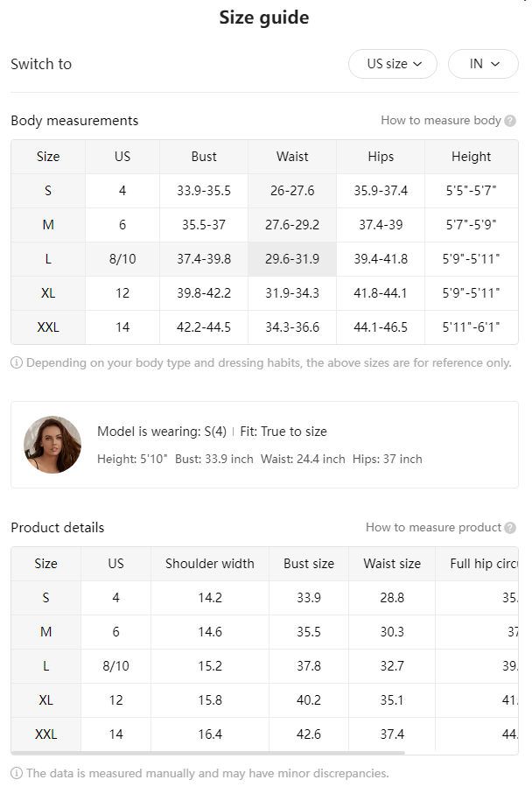The height and width of the screenshot is (801, 532).
Task: Click the info icon before Depending on your body type
Action: (17, 362)
